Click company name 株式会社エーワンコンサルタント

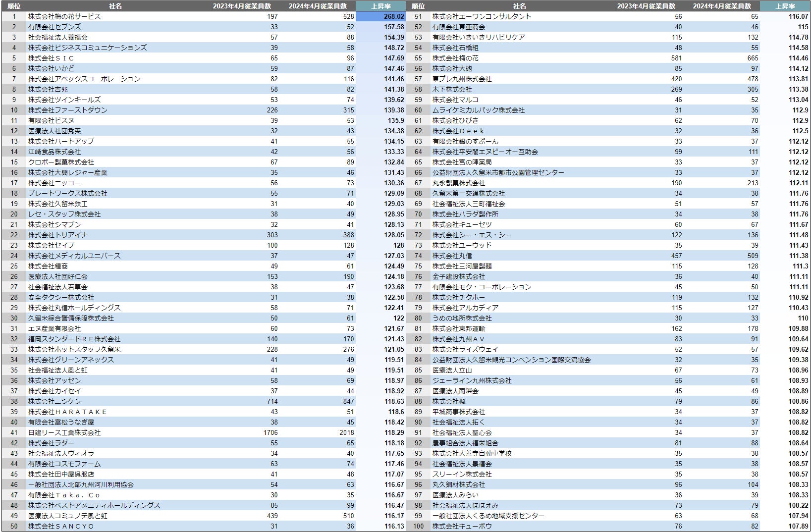coord(482,16)
